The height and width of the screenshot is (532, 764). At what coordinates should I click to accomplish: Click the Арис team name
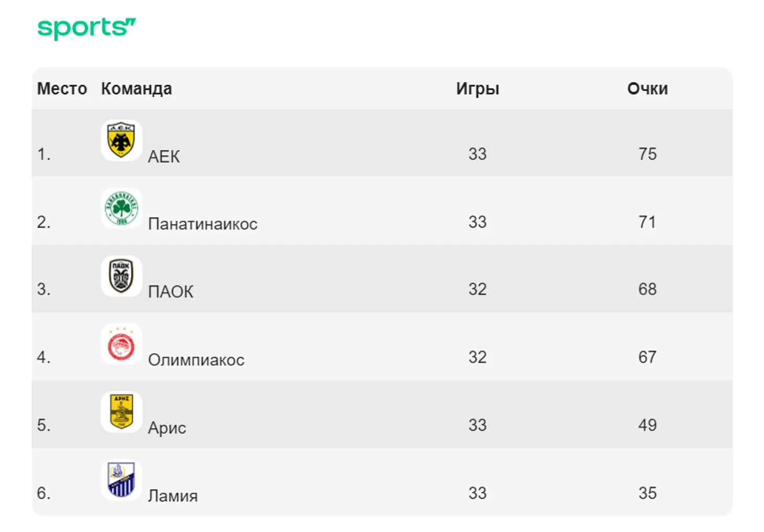click(167, 427)
